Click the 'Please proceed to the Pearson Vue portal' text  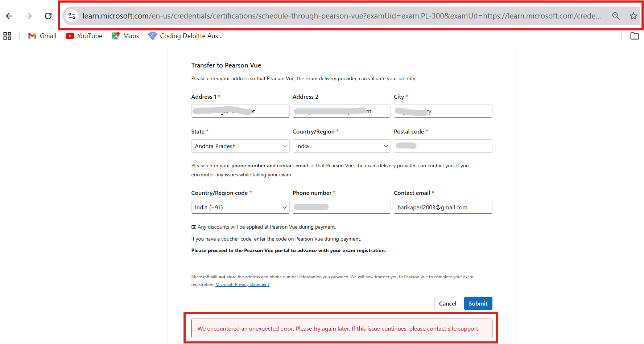click(x=289, y=250)
